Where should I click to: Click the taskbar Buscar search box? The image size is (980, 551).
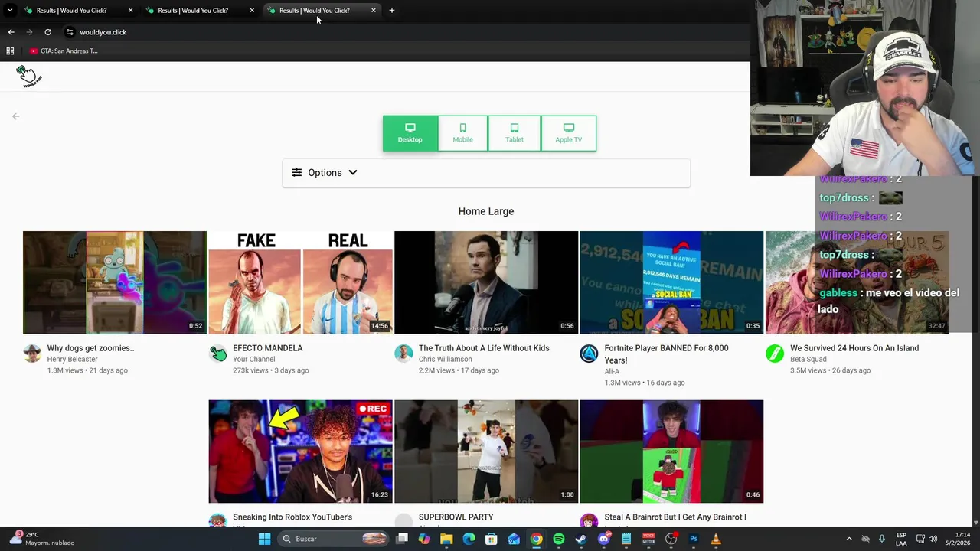coord(333,539)
